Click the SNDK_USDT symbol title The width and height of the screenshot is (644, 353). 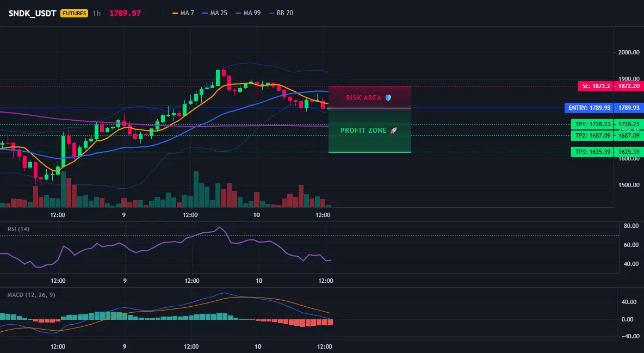click(x=33, y=13)
